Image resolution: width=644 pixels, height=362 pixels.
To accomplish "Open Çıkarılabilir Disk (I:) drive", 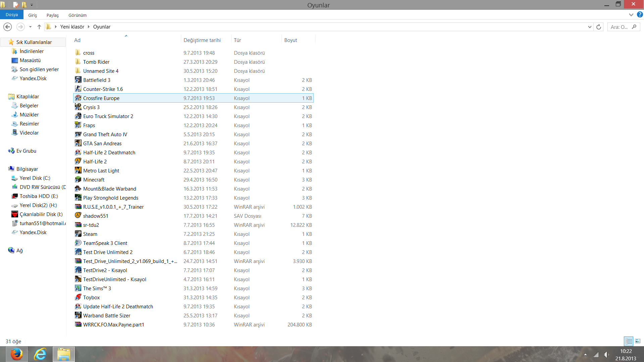I will pos(41,214).
